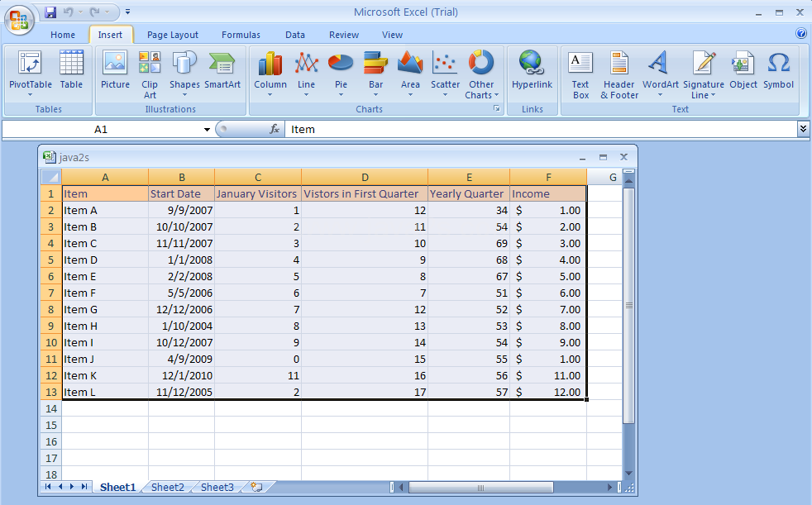Image resolution: width=812 pixels, height=505 pixels.
Task: Select the '10/10/2007' date cell
Action: click(181, 226)
